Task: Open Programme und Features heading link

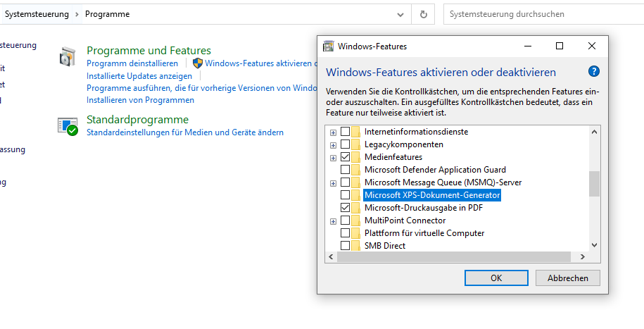Action: [x=149, y=51]
